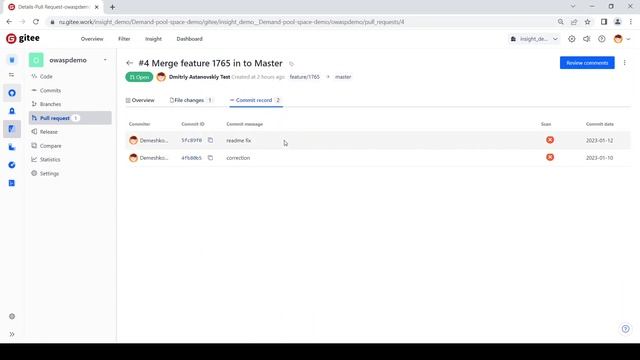Screen dimensions: 640x360
Task: Click committer Demeshko on readme fix row
Action: [x=149, y=140]
